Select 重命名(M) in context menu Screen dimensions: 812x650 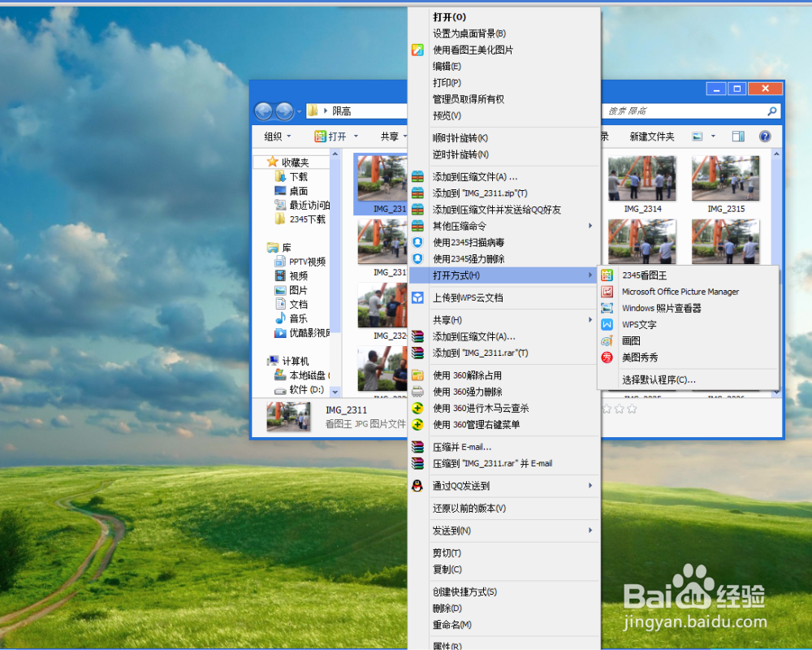tap(452, 625)
